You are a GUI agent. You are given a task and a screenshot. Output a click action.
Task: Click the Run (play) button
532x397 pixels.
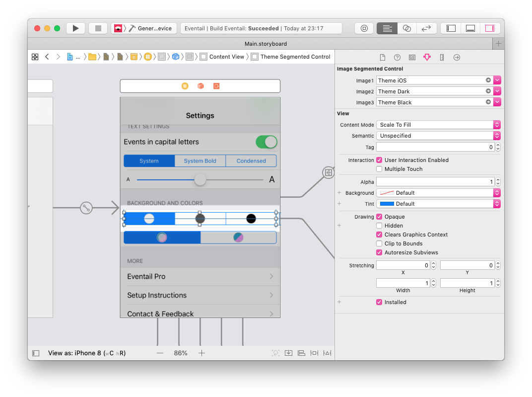pos(75,28)
